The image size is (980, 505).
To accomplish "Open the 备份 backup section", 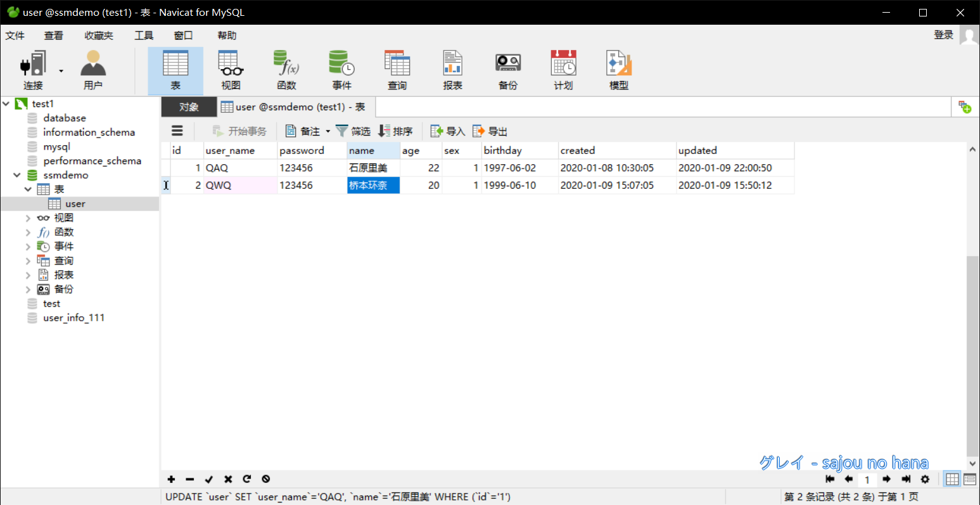I will (508, 70).
